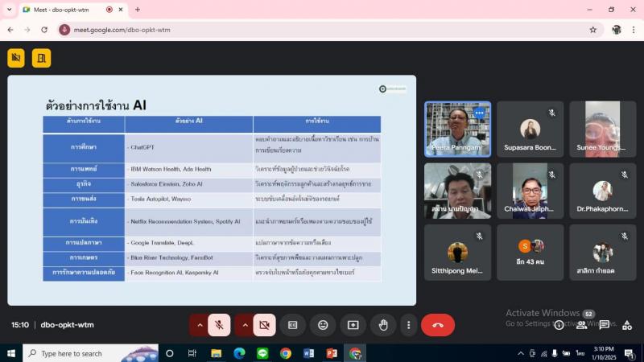This screenshot has height=362, width=644.
Task: Open activities panel icon
Action: click(627, 325)
